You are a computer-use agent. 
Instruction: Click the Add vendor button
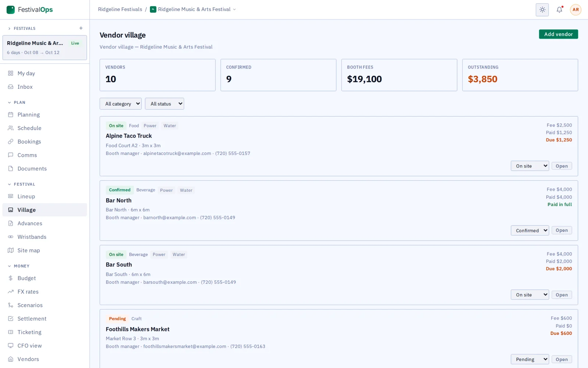click(x=558, y=34)
